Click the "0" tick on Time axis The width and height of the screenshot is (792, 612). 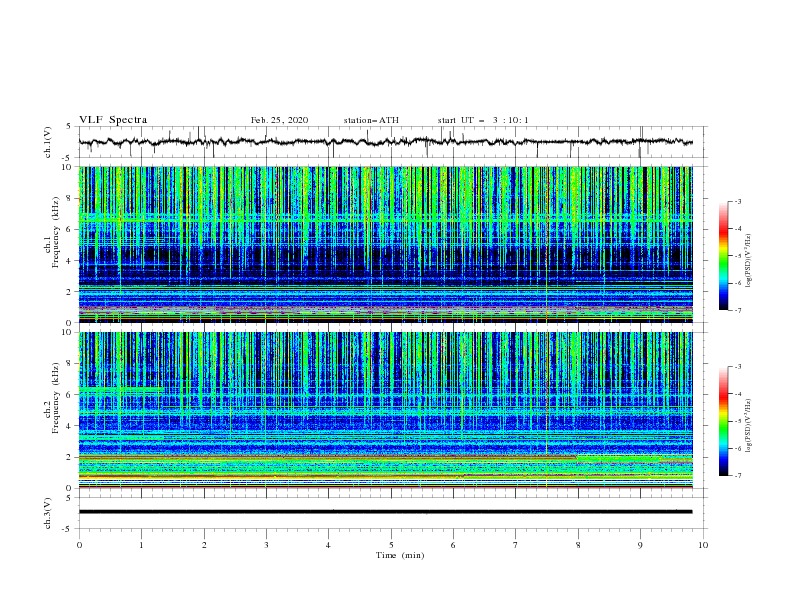79,545
